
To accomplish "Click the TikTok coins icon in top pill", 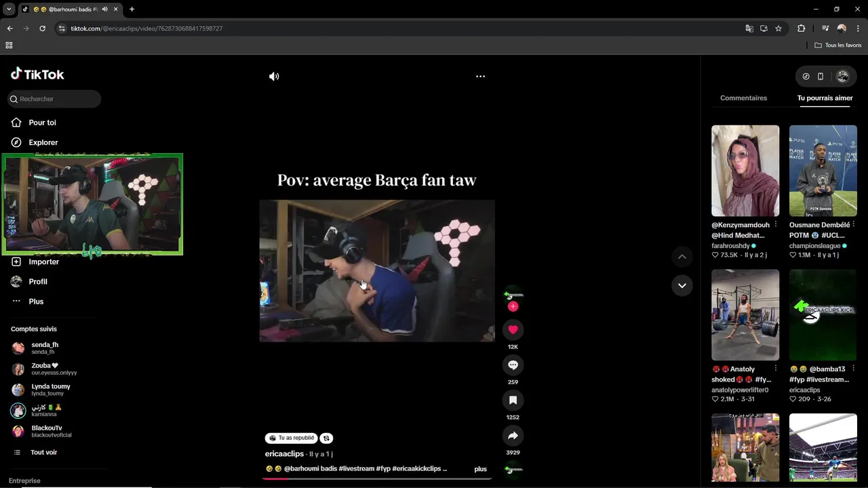I will click(x=806, y=77).
